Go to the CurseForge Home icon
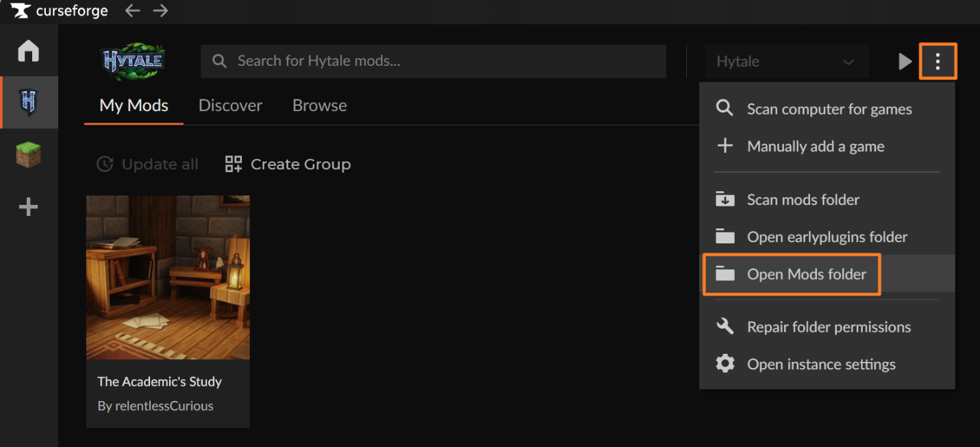This screenshot has width=980, height=447. [29, 51]
